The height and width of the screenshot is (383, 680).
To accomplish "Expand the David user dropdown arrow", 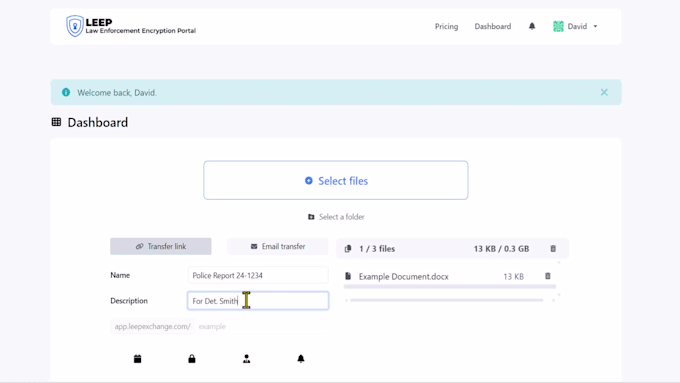I will click(595, 26).
